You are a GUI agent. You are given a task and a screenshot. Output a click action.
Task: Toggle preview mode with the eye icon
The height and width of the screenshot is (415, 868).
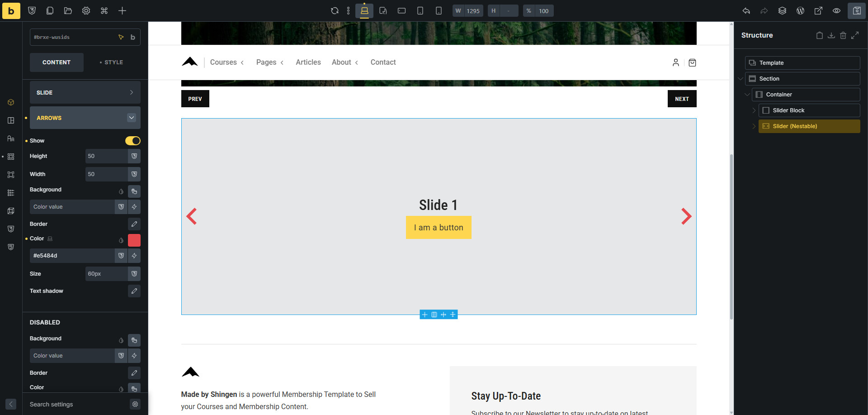coord(836,11)
